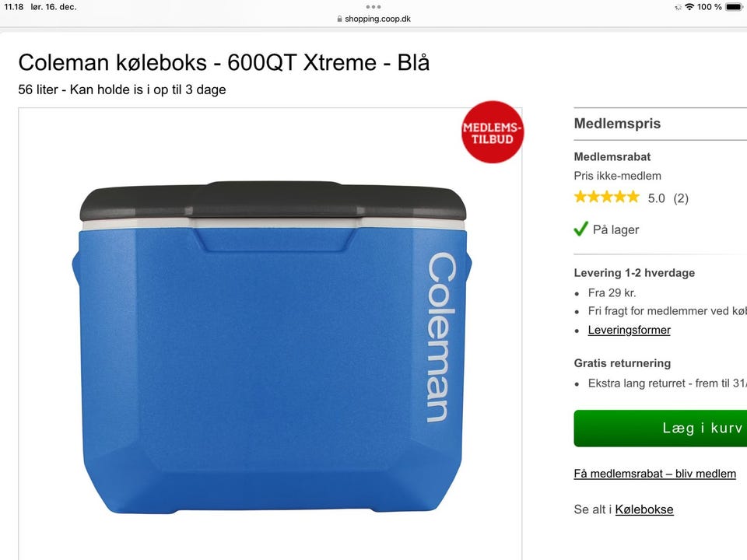Click the lock icon beside shopping.coop.dk

point(339,19)
